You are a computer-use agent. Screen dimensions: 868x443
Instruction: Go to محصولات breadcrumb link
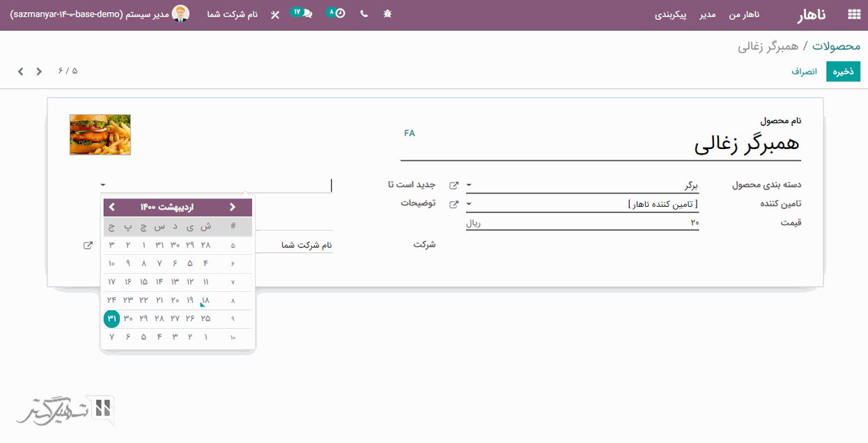[837, 46]
